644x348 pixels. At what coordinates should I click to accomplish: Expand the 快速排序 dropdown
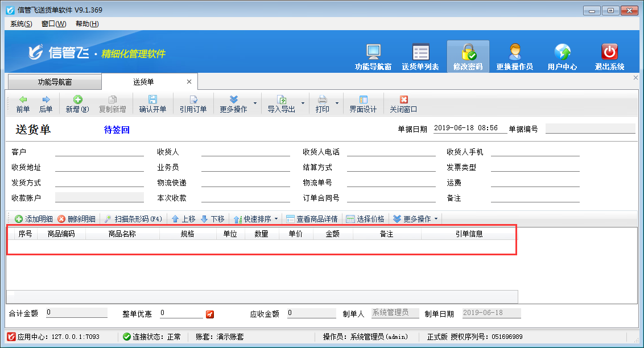tap(276, 219)
